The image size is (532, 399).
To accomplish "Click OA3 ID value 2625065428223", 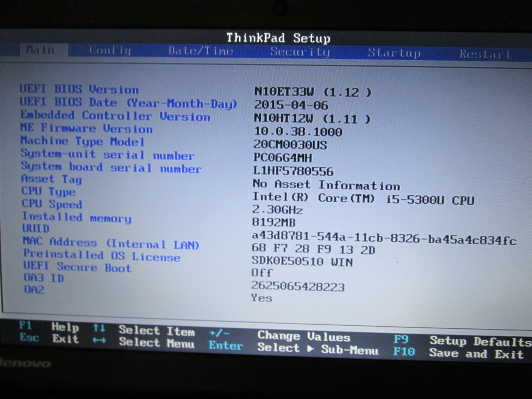I will [x=298, y=287].
